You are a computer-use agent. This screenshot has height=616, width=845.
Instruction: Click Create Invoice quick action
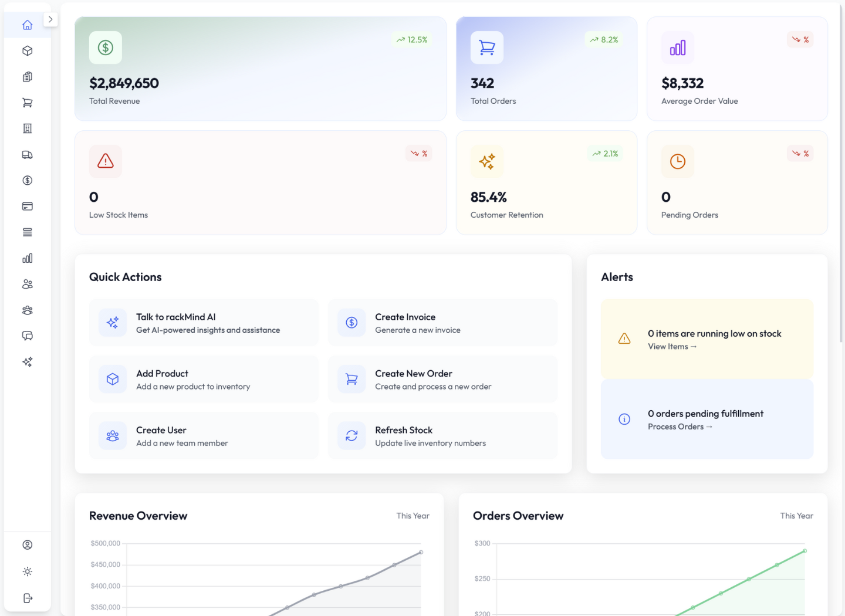coord(442,323)
